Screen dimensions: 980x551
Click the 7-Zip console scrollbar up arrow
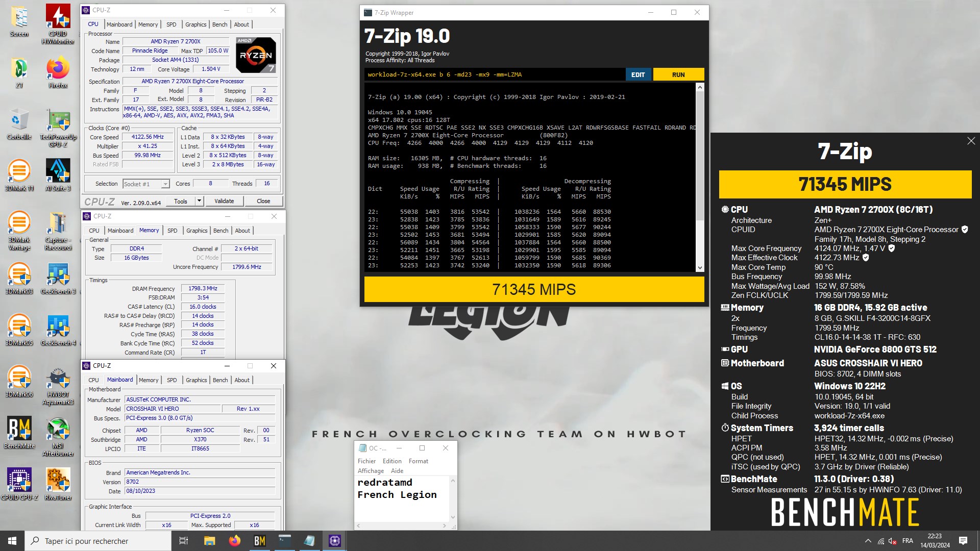coord(700,87)
